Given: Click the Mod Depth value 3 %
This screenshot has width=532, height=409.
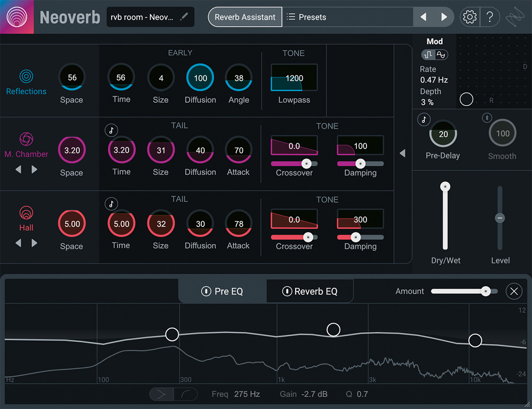Looking at the screenshot, I should coord(427,102).
